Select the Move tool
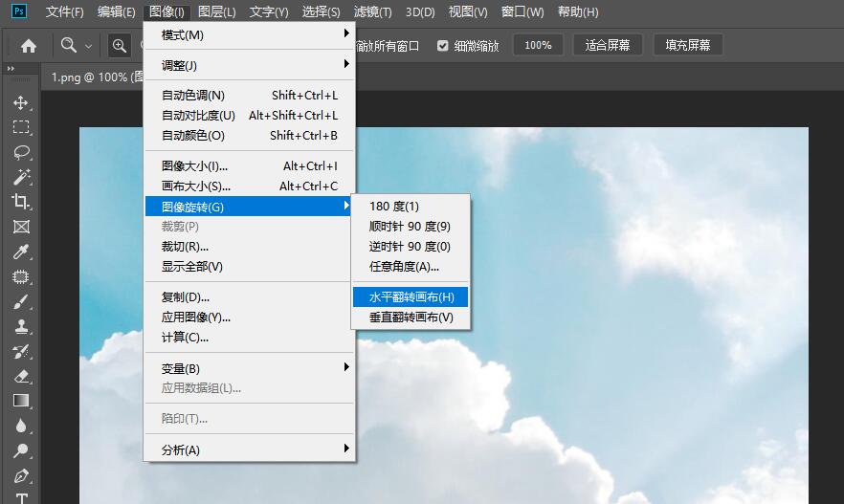The height and width of the screenshot is (504, 844). coord(21,102)
